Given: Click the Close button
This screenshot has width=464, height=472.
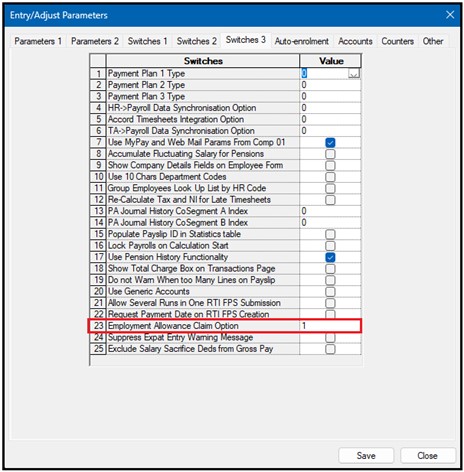Looking at the screenshot, I should click(428, 455).
